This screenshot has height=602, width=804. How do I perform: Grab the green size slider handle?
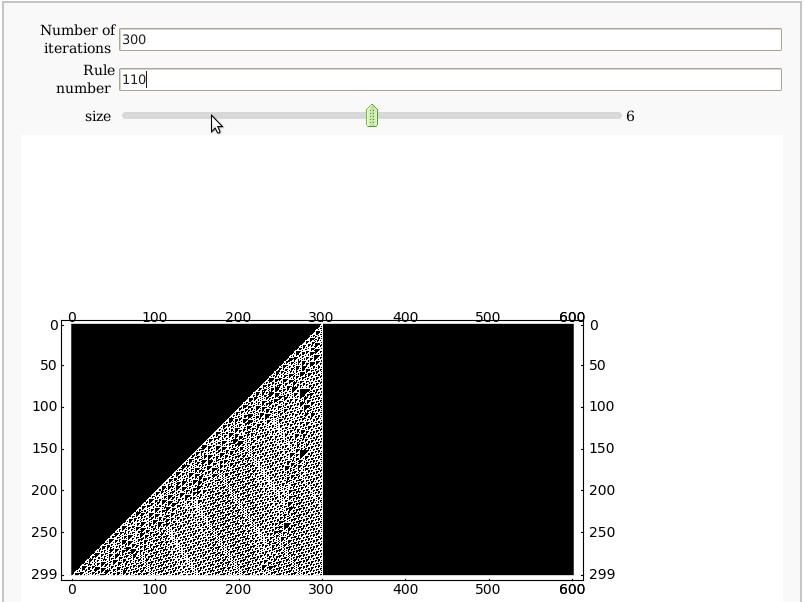pos(372,116)
